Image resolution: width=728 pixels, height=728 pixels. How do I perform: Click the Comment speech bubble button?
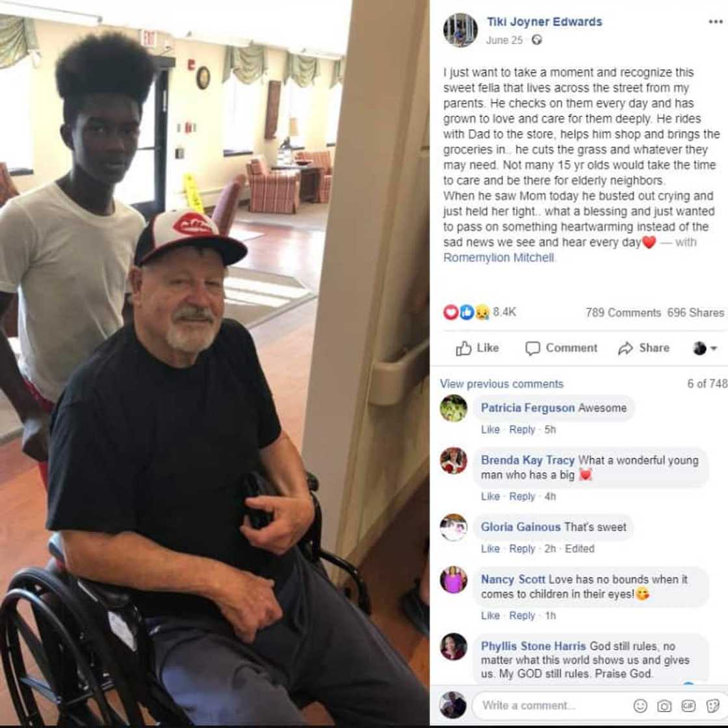pos(562,348)
